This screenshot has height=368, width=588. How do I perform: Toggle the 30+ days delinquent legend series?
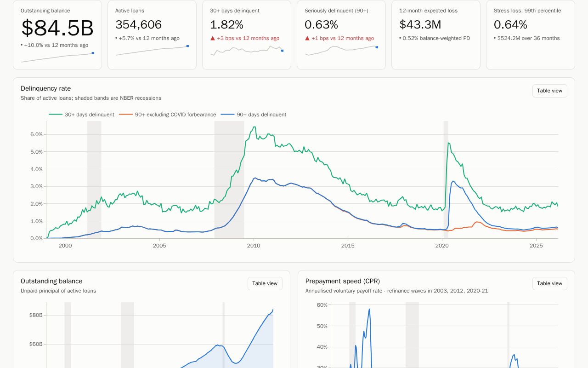pyautogui.click(x=81, y=115)
